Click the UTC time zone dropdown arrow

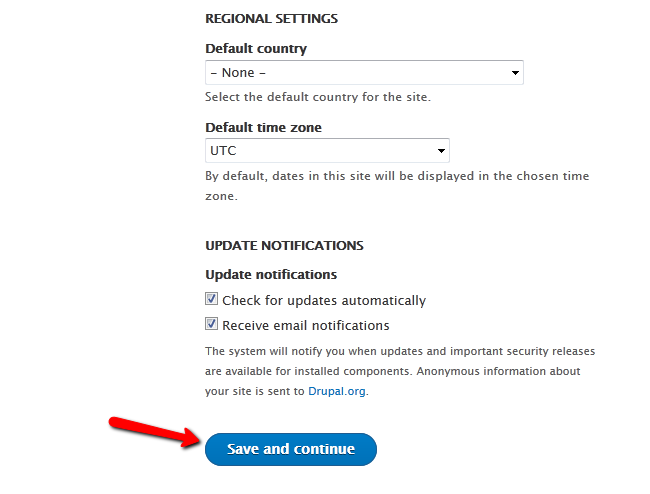pyautogui.click(x=441, y=151)
